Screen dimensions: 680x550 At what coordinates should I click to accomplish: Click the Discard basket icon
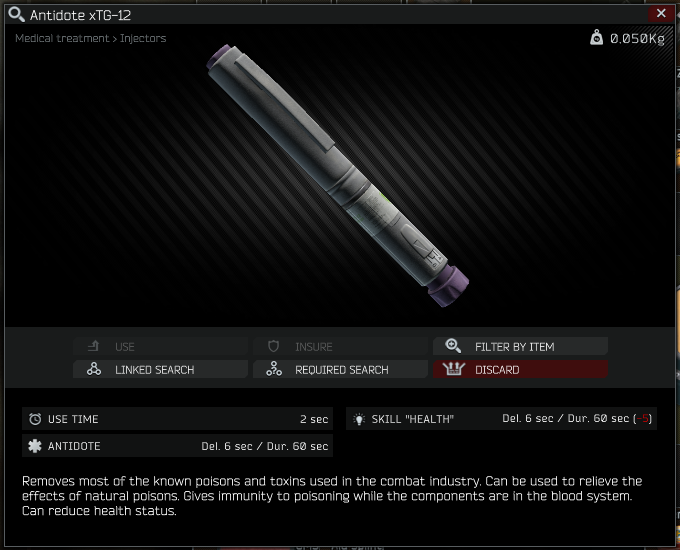pyautogui.click(x=454, y=369)
